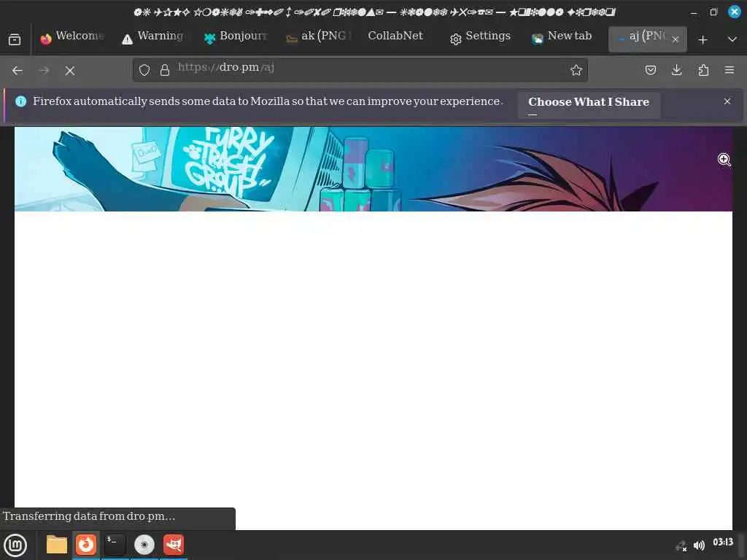Image resolution: width=747 pixels, height=560 pixels.
Task: Minimize the Firefox window
Action: (x=694, y=12)
